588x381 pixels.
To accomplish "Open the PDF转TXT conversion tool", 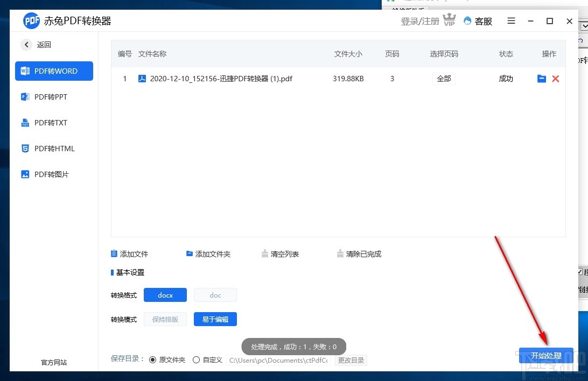I will (x=25, y=123).
